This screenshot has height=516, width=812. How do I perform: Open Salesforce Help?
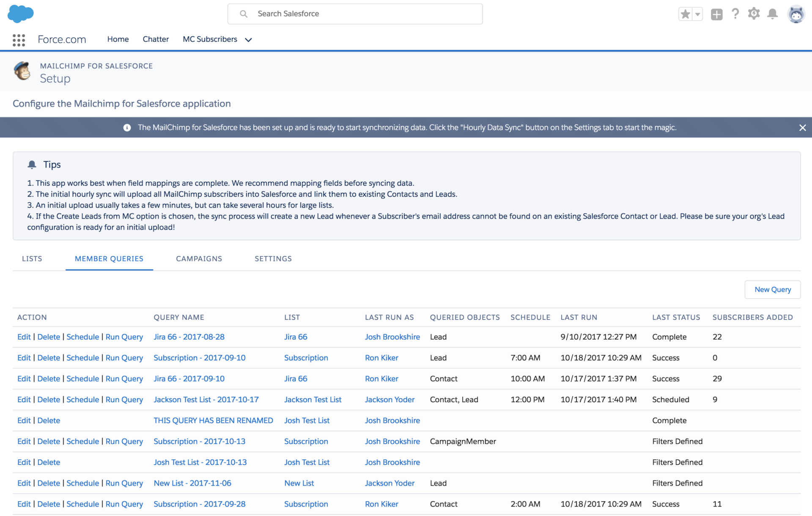tap(735, 14)
